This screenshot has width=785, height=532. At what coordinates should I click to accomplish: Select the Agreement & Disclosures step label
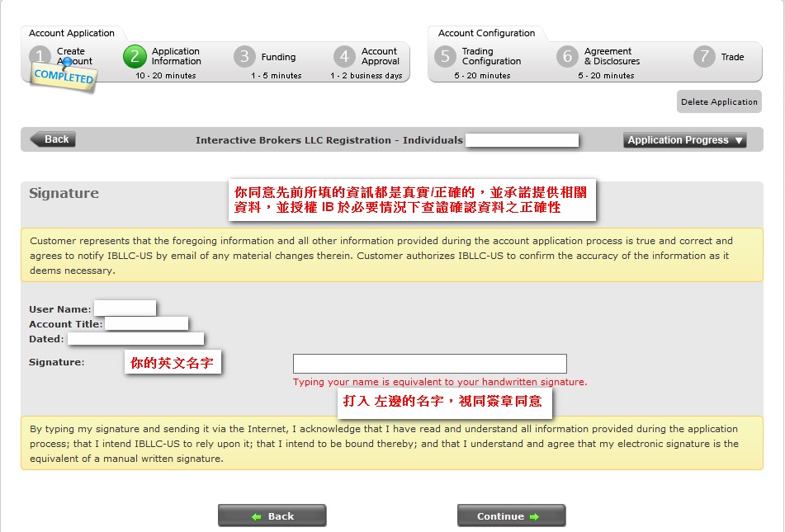[x=612, y=56]
